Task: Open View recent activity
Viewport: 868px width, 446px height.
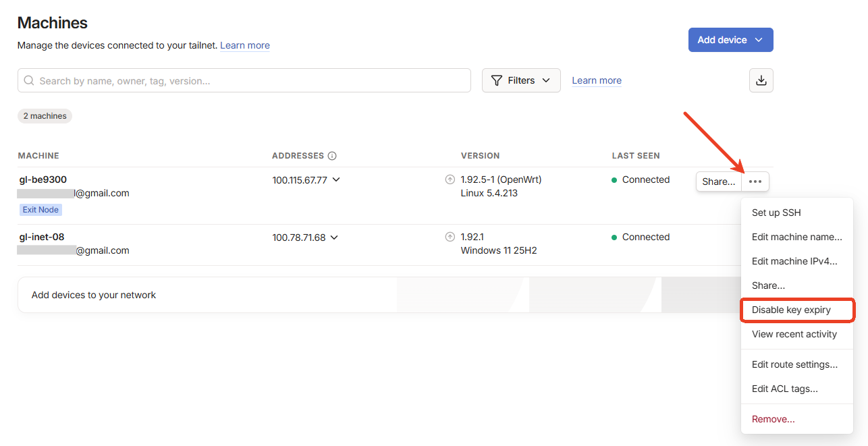Action: (x=797, y=334)
